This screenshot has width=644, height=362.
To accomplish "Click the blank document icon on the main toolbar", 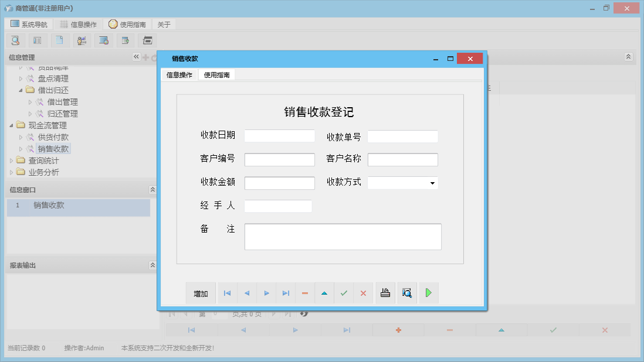I will pyautogui.click(x=58, y=40).
